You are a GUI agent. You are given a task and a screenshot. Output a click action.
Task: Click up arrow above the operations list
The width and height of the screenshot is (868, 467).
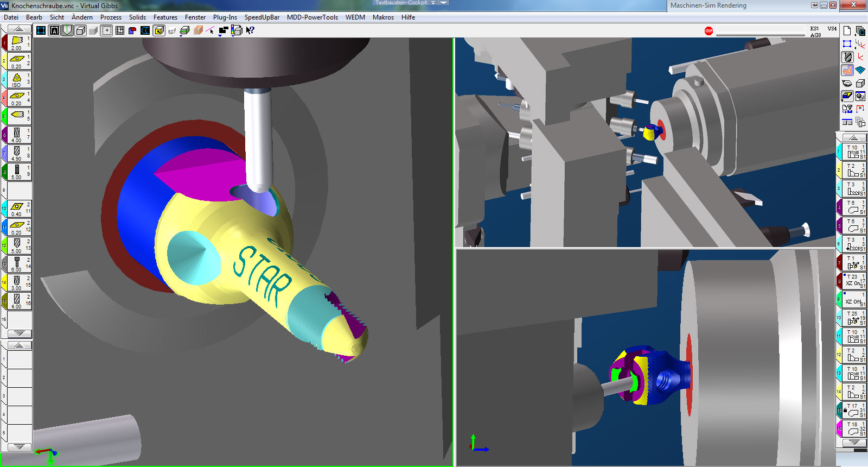(x=854, y=137)
